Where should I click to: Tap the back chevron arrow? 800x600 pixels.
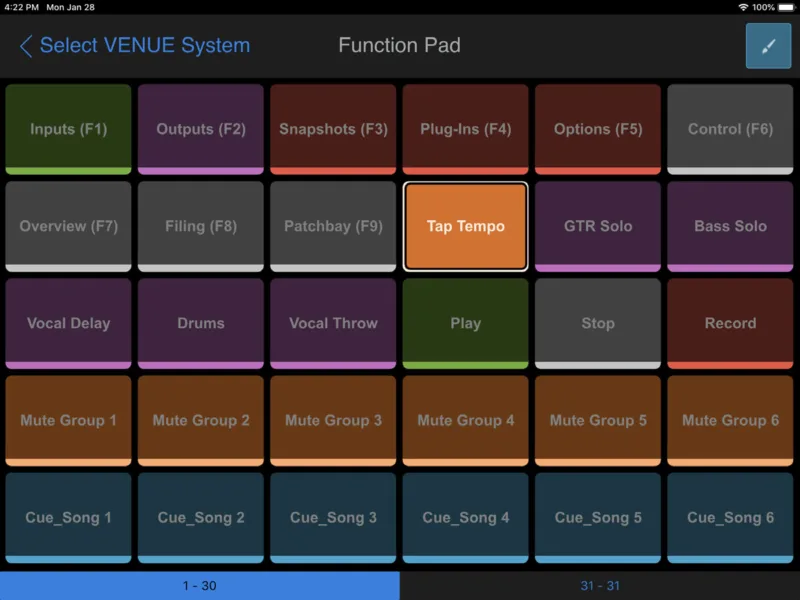[x=26, y=46]
